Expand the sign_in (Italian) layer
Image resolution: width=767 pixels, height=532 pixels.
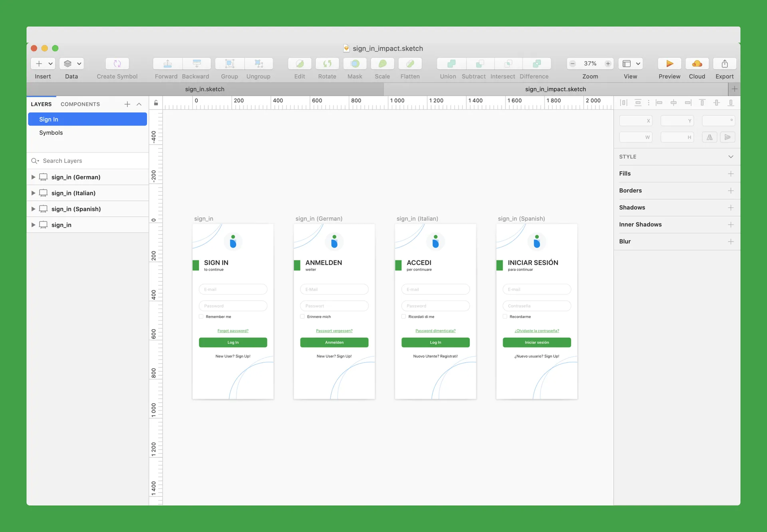pos(33,193)
